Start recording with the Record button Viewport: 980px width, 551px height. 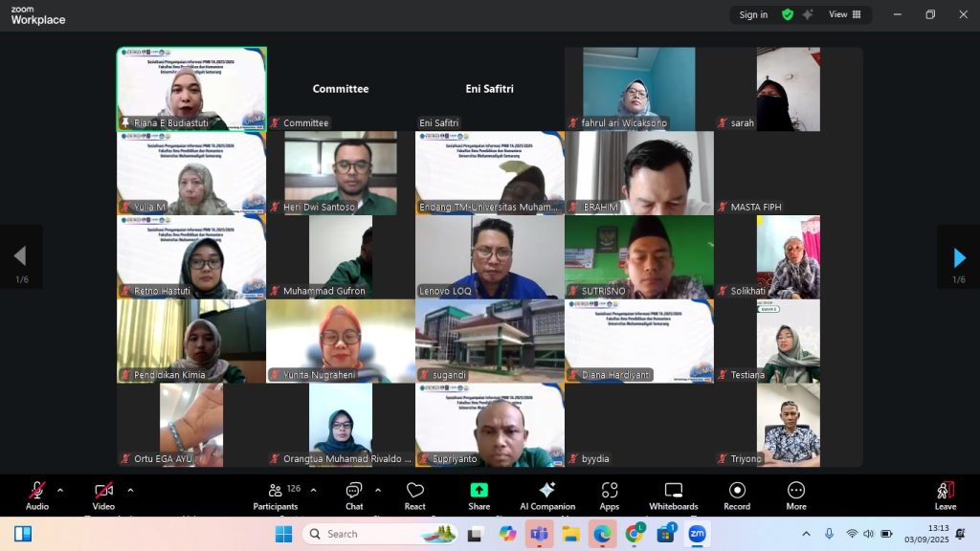[x=737, y=496]
